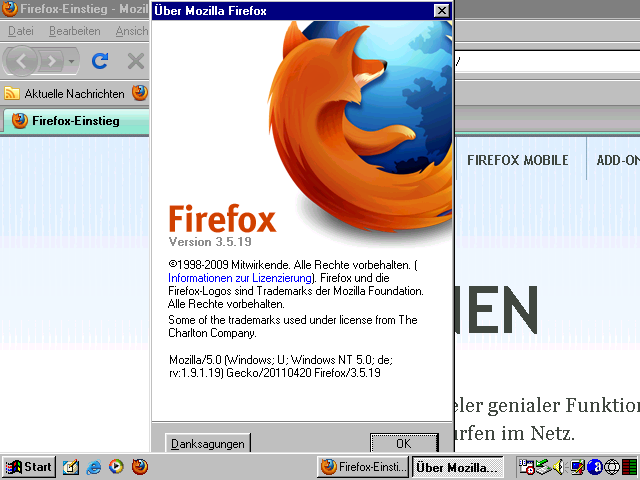Open the Datei menu
The height and width of the screenshot is (480, 640).
tap(21, 31)
